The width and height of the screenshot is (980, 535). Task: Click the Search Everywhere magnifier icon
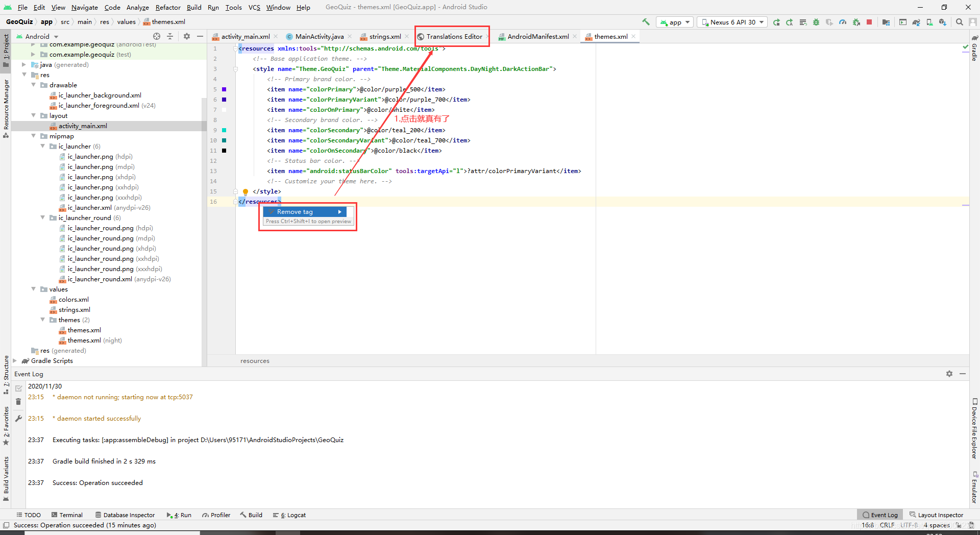click(x=960, y=22)
